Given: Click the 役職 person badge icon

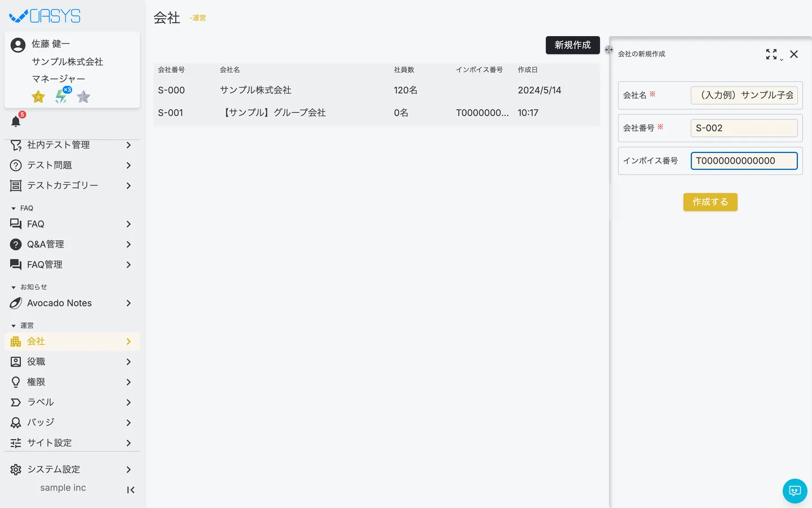Looking at the screenshot, I should point(16,362).
